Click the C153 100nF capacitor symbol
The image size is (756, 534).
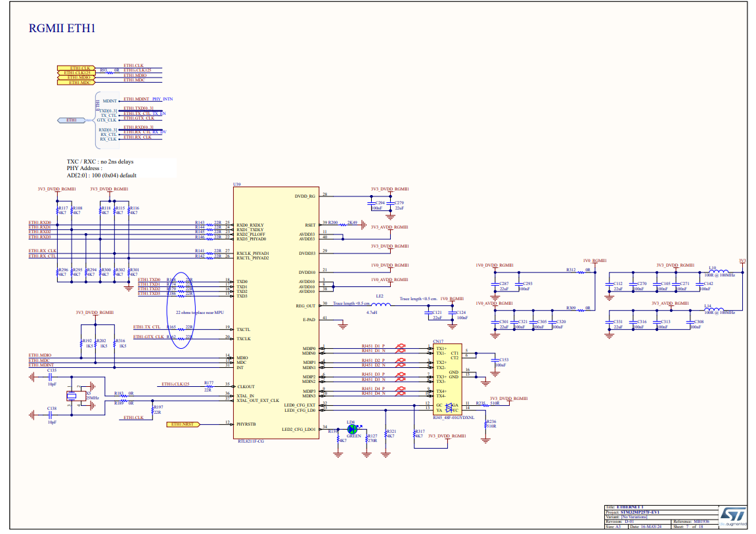click(495, 359)
